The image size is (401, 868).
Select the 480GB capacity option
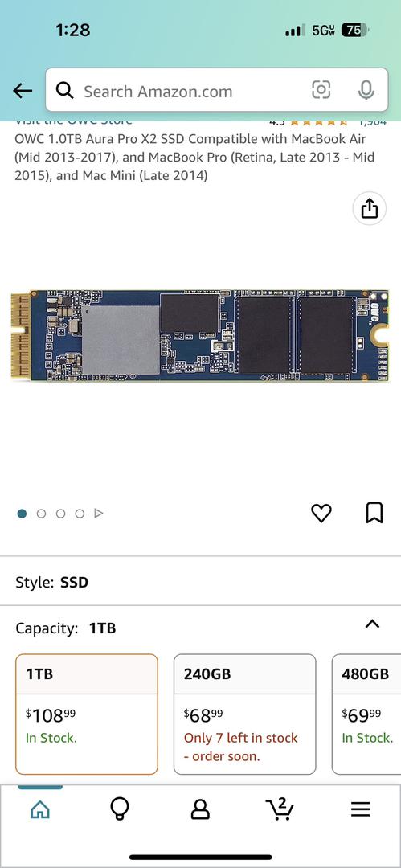click(x=366, y=714)
